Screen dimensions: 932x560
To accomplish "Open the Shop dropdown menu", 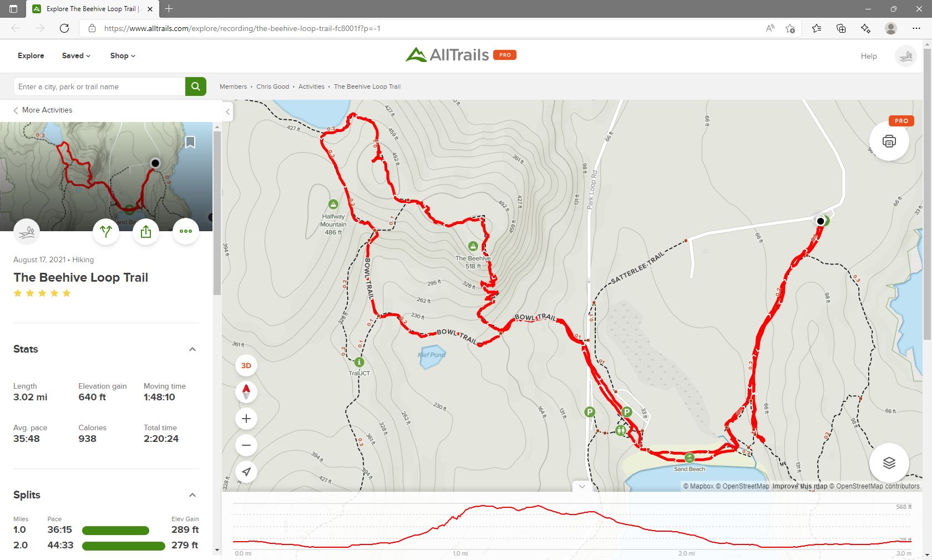I will coord(123,55).
